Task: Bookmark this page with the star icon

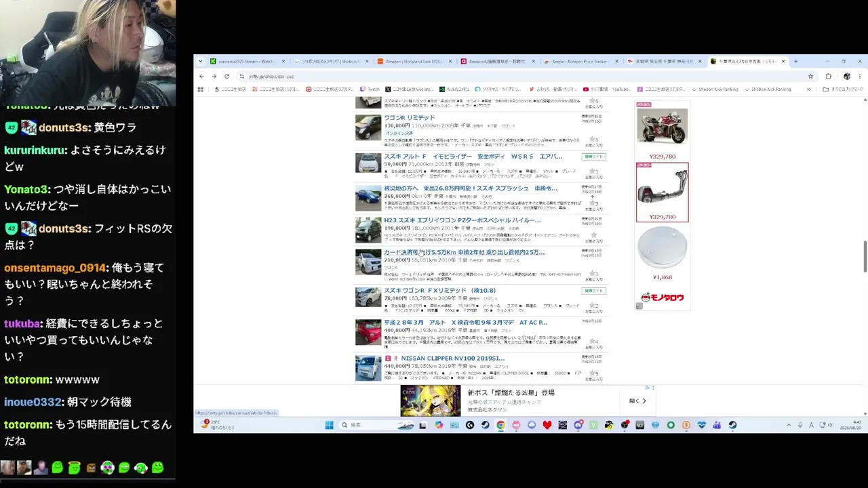Action: (x=810, y=76)
